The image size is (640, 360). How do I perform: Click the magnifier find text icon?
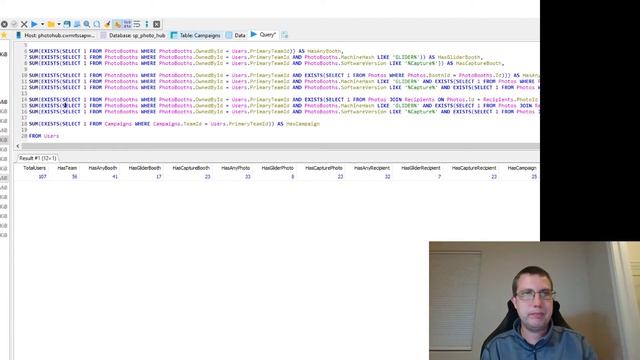pos(87,24)
